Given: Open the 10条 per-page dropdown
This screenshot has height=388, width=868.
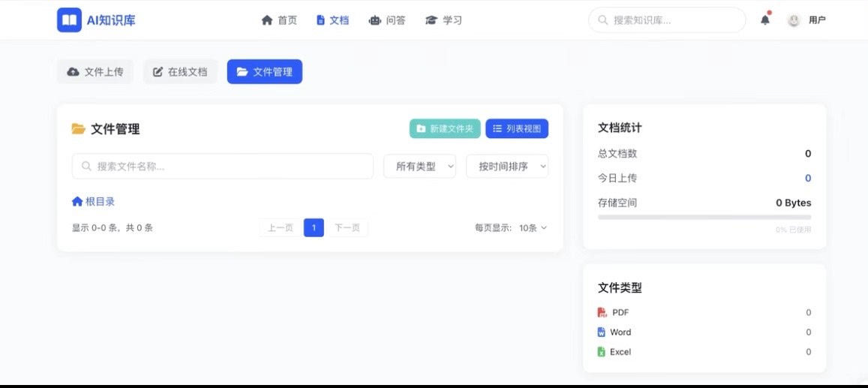Looking at the screenshot, I should tap(533, 227).
